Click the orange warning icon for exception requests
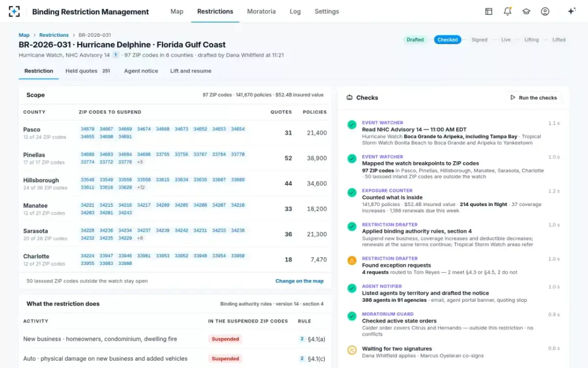Screen dimensions: 588x368 [x=352, y=260]
